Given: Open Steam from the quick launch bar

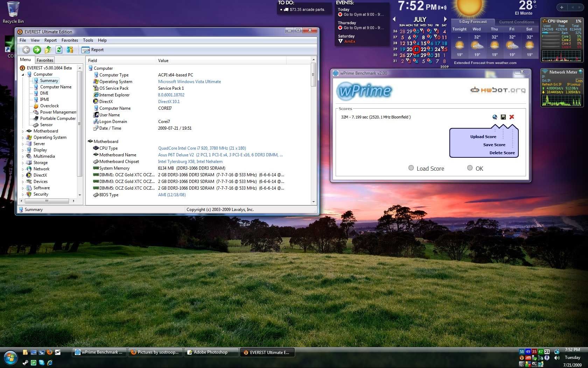Looking at the screenshot, I should 26,363.
